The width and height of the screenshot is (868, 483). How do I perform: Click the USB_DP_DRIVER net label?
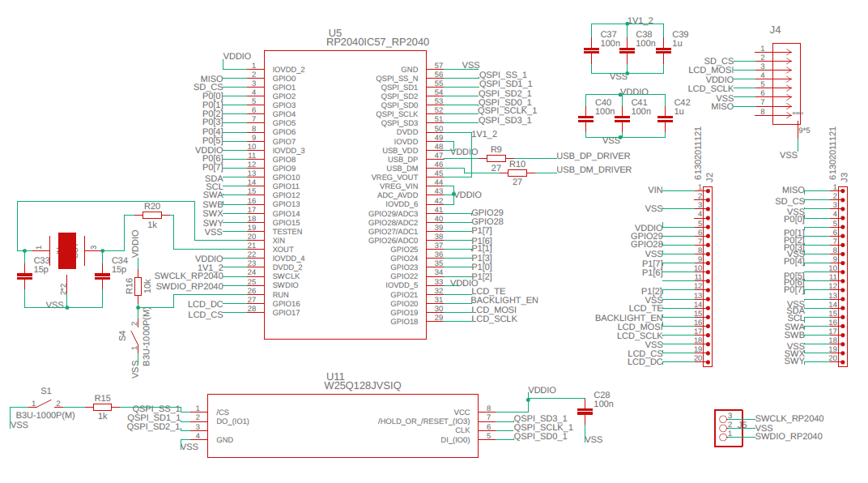coord(594,156)
